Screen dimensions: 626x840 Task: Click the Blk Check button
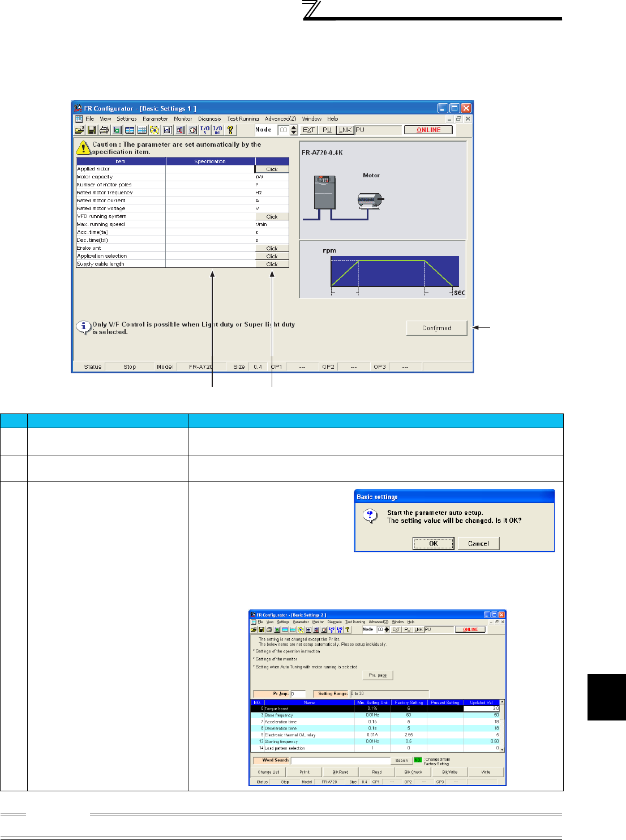click(x=413, y=772)
